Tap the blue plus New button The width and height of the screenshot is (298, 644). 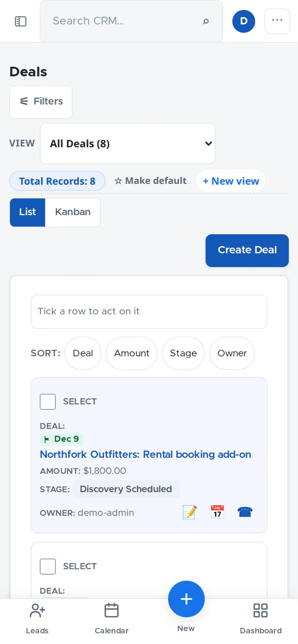(x=186, y=599)
